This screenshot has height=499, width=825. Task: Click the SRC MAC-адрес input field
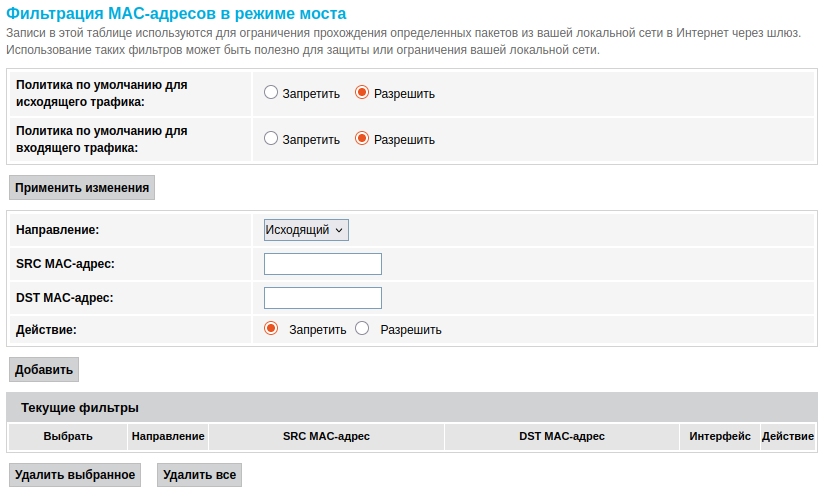click(x=323, y=264)
